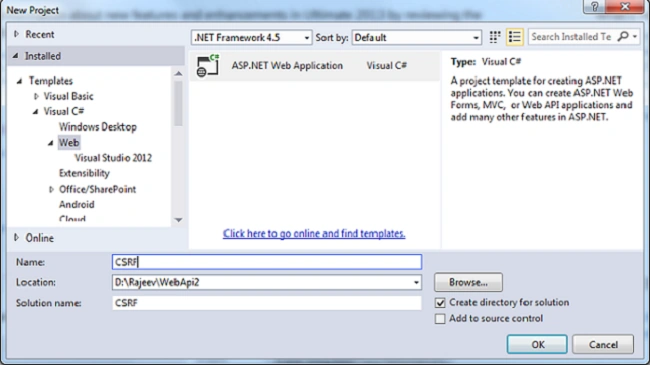Expand the Visual Basic node
Image resolution: width=650 pixels, height=365 pixels.
pyautogui.click(x=36, y=96)
